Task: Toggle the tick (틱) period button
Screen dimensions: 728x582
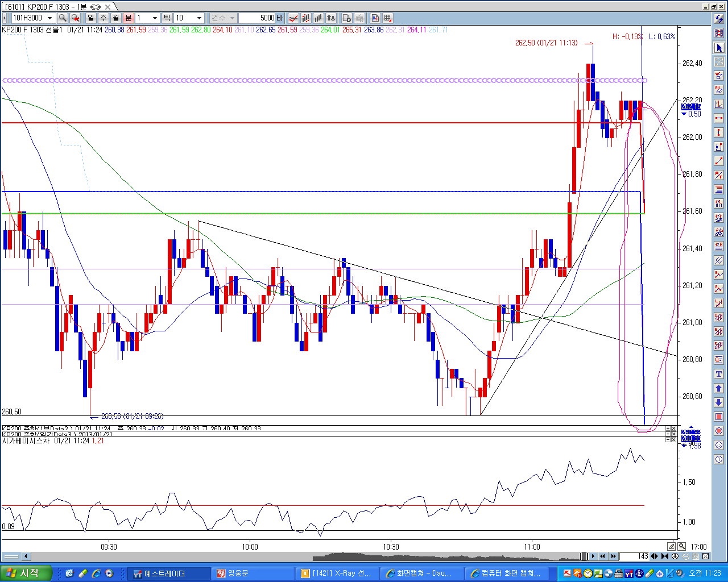Action: (x=167, y=18)
